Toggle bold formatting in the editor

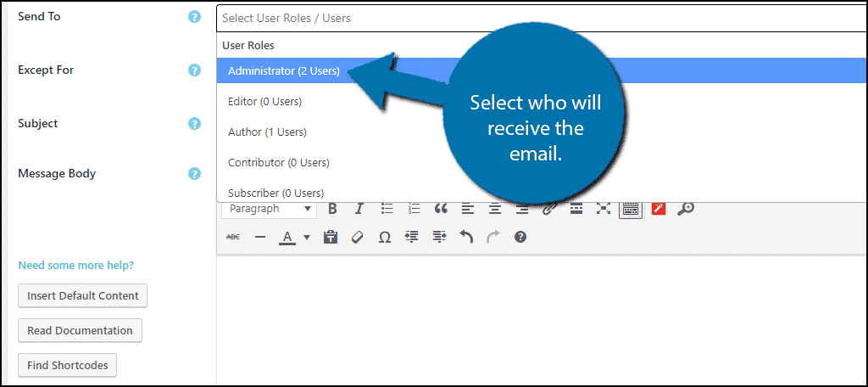332,209
